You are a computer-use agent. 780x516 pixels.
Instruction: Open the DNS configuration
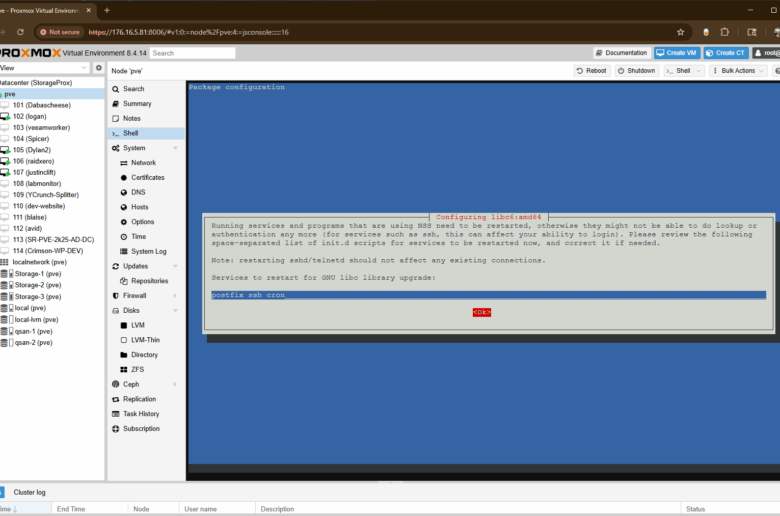point(138,192)
